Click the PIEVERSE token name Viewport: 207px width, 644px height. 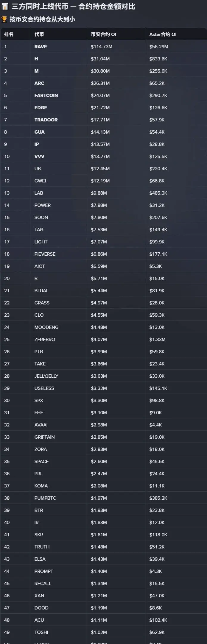point(45,254)
